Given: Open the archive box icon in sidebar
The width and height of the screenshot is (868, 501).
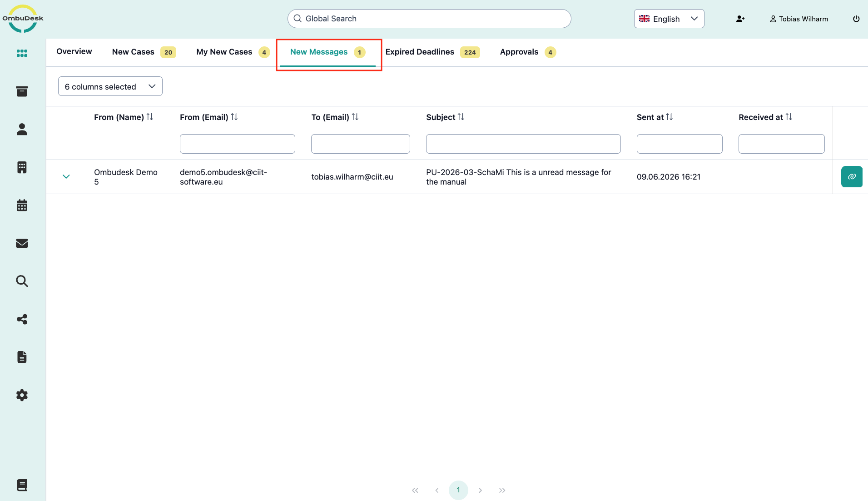Looking at the screenshot, I should tap(22, 91).
